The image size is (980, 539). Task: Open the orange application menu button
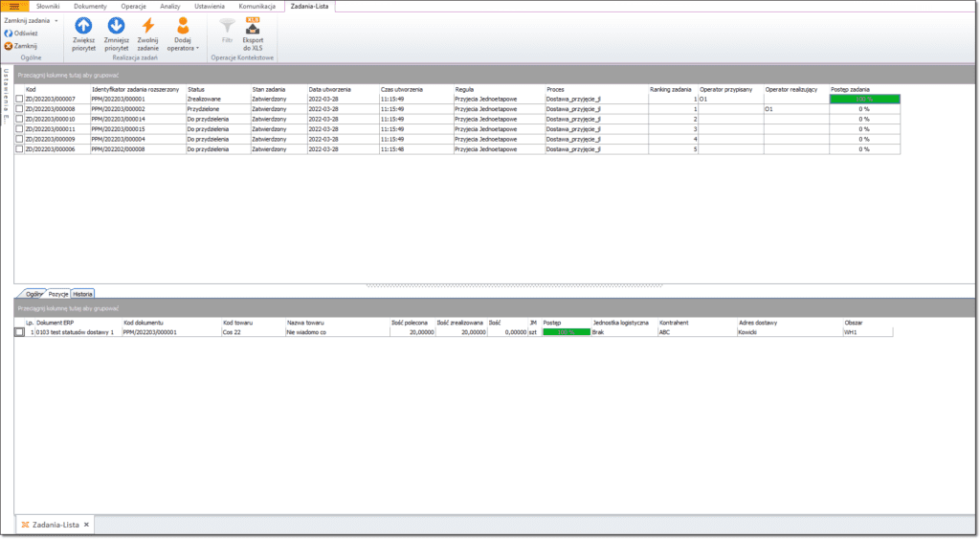coord(14,7)
